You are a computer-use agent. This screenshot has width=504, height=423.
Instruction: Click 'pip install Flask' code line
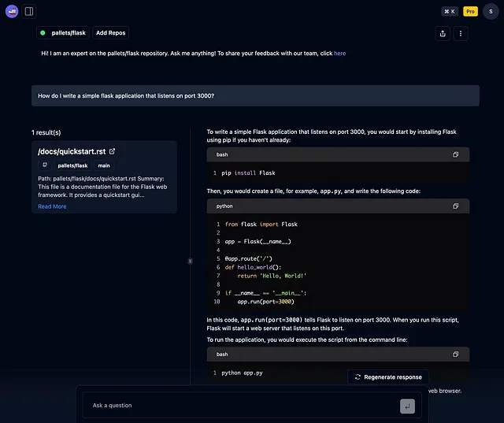point(248,173)
